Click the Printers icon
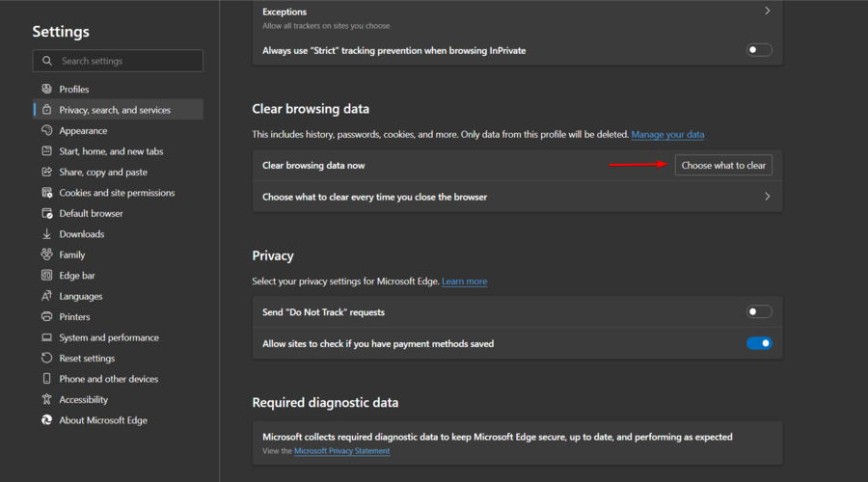868x482 pixels. pos(46,317)
